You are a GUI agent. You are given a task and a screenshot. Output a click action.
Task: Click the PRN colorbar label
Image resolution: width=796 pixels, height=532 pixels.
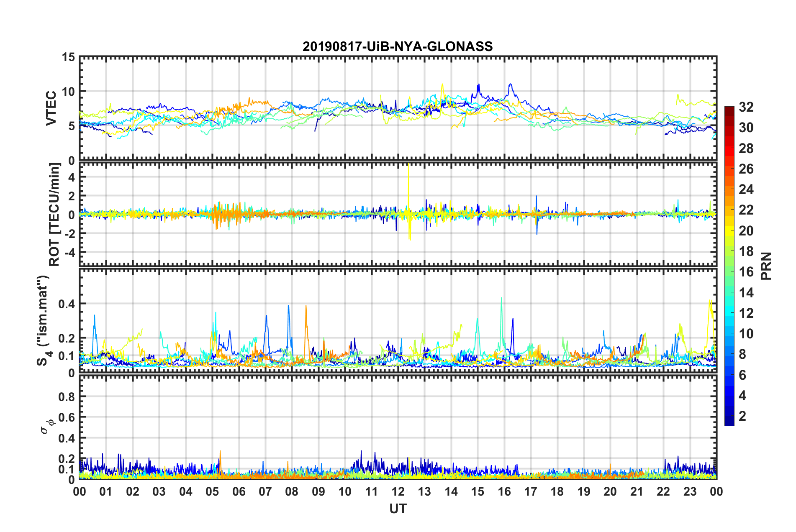(766, 266)
